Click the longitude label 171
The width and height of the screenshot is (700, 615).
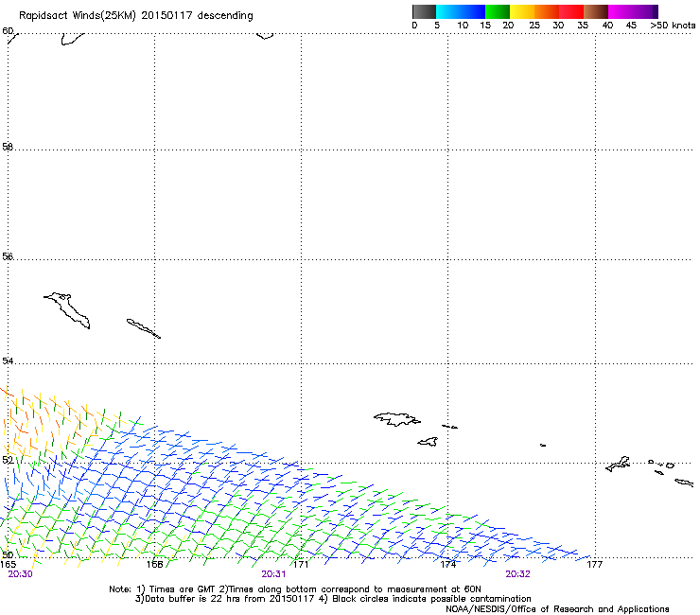[x=301, y=565]
